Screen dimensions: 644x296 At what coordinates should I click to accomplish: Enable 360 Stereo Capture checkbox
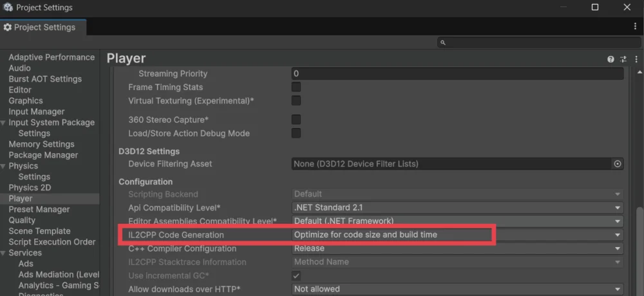(x=296, y=120)
